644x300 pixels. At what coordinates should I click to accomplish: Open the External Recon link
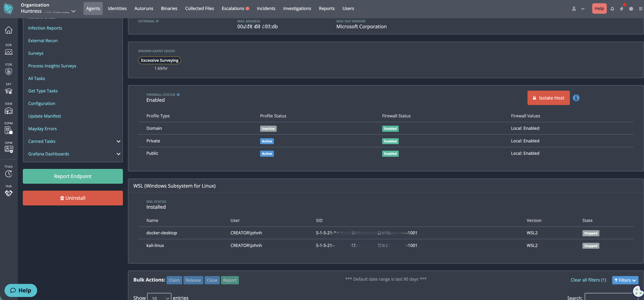(43, 40)
